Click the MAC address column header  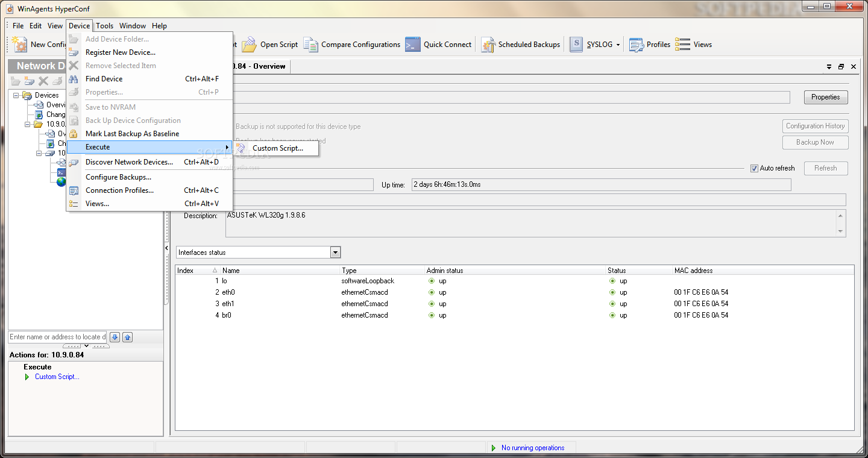(x=763, y=271)
